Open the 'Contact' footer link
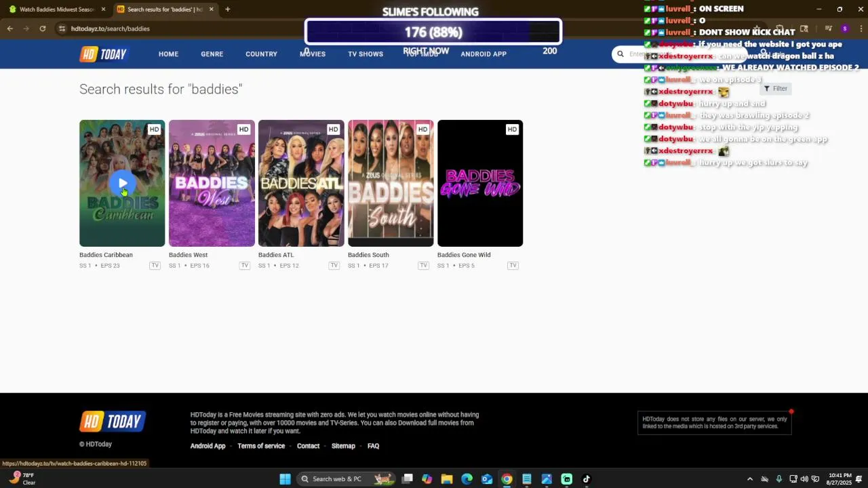Viewport: 868px width, 488px height. click(x=308, y=446)
